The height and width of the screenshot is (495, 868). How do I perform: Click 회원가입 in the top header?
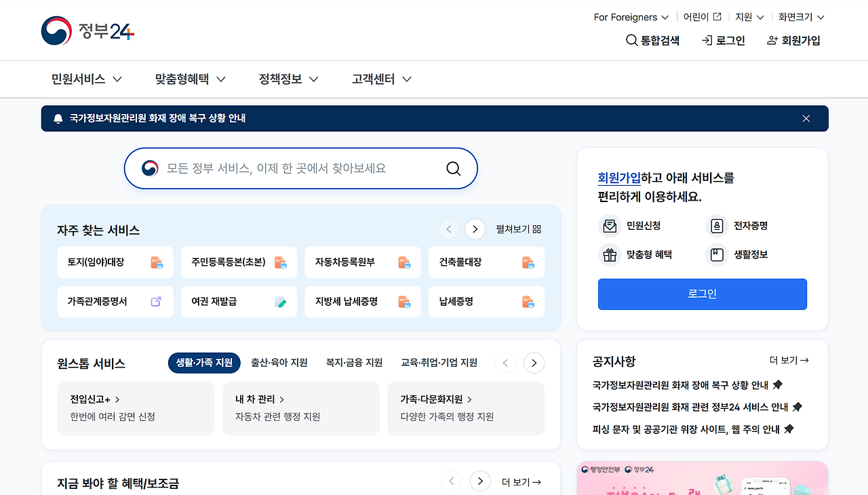coord(793,41)
